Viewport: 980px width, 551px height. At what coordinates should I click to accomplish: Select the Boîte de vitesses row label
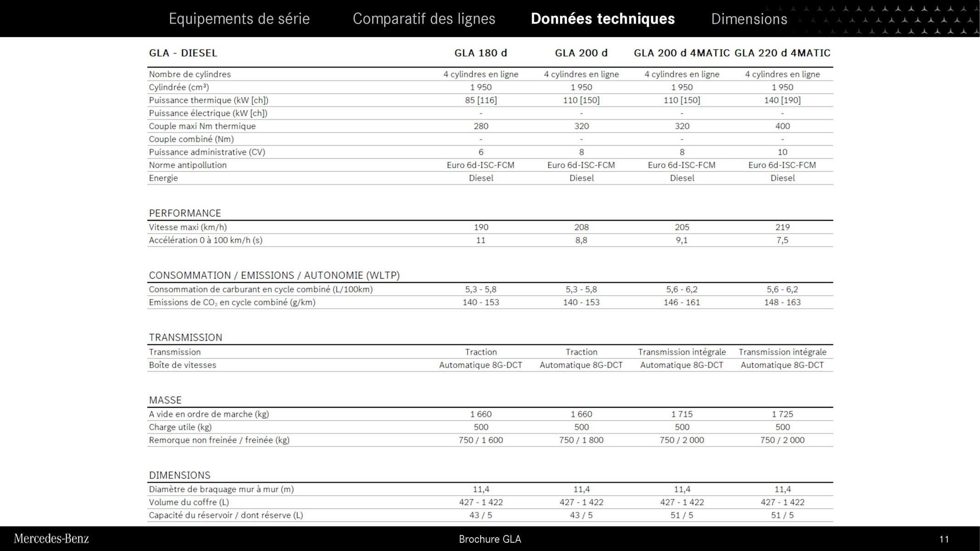[182, 365]
